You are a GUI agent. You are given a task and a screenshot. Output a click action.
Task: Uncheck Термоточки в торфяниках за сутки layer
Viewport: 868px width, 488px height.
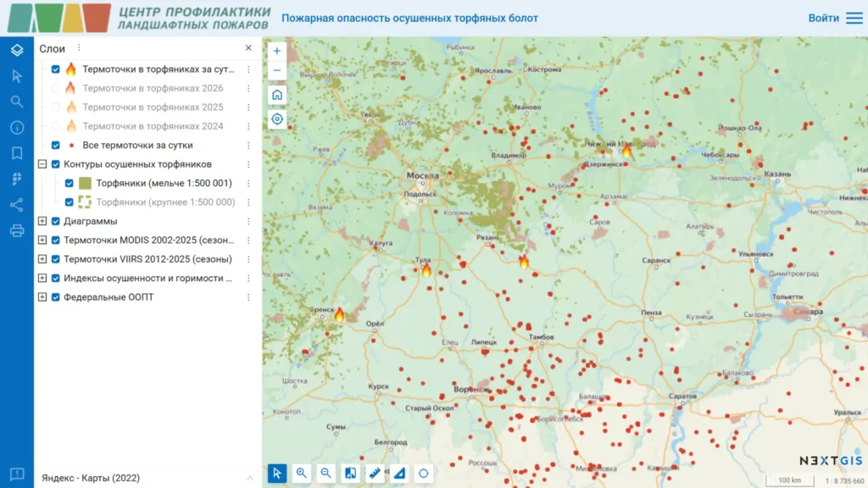pos(55,69)
